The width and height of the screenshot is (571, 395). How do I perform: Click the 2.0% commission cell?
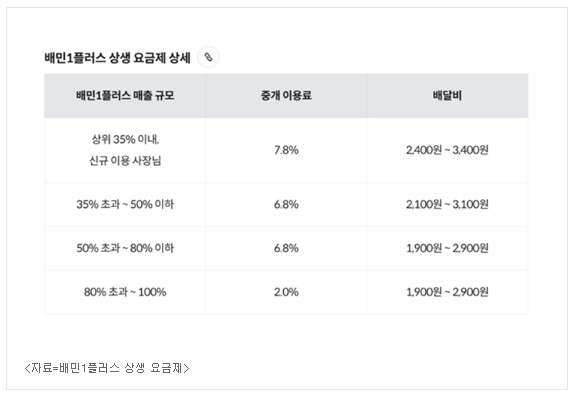coord(286,292)
